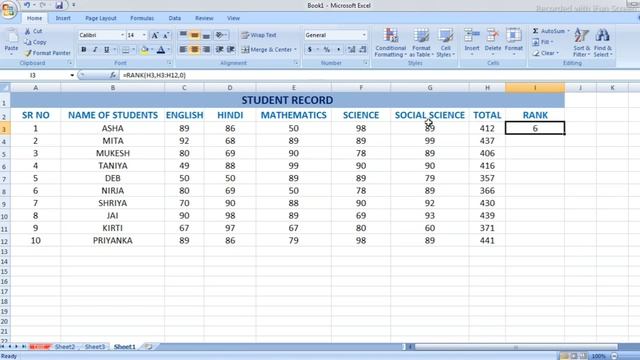Toggle Middle Align vertical alignment
The image size is (640, 360).
(195, 36)
